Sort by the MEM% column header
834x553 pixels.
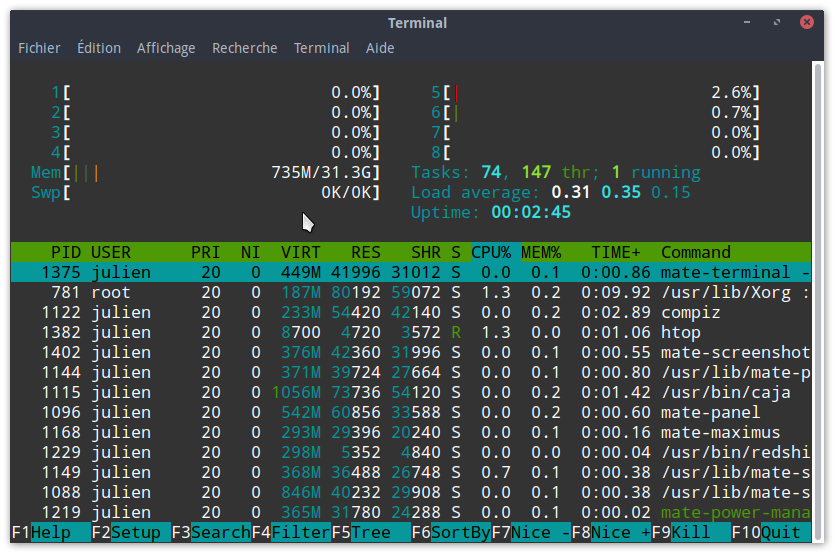click(541, 252)
